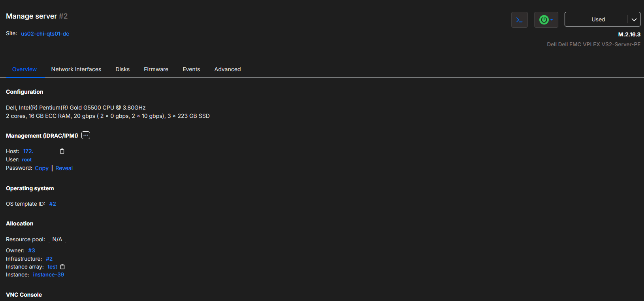View the Events tab
The height and width of the screenshot is (301, 644).
pos(191,69)
